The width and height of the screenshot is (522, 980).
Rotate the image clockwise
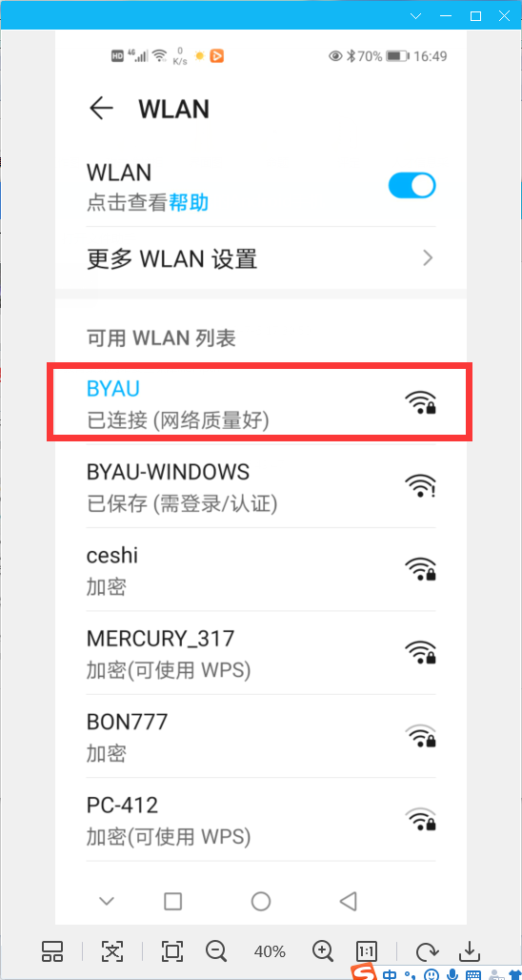(427, 951)
